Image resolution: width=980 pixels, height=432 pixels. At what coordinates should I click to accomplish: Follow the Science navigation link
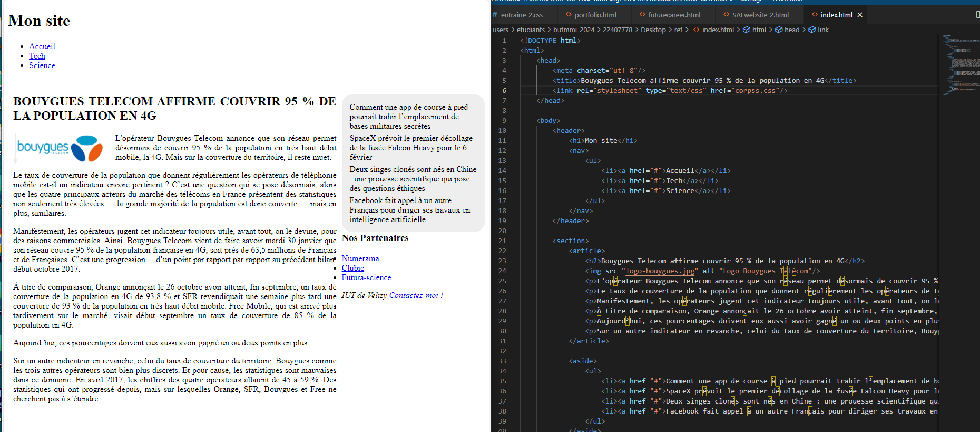click(42, 65)
